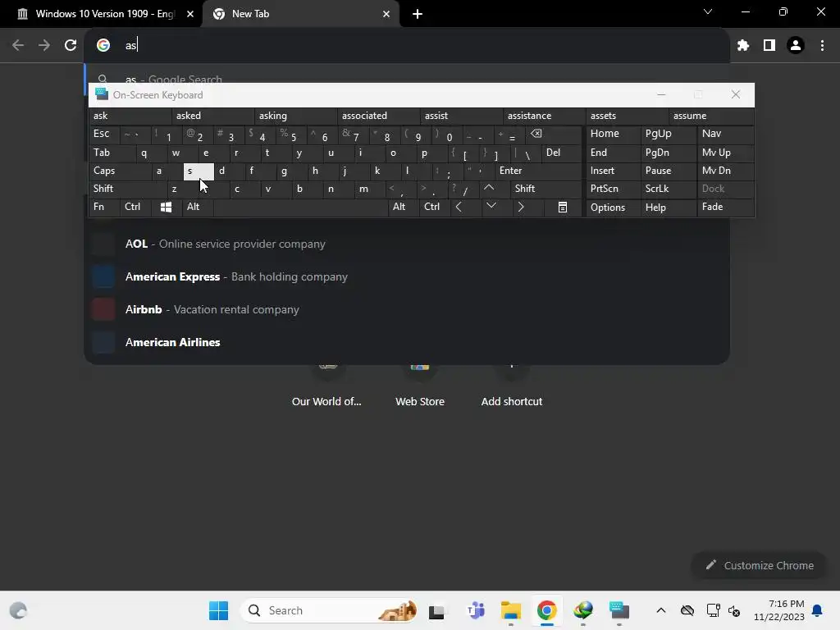The width and height of the screenshot is (840, 630).
Task: Click the browser forward arrow
Action: tap(44, 45)
